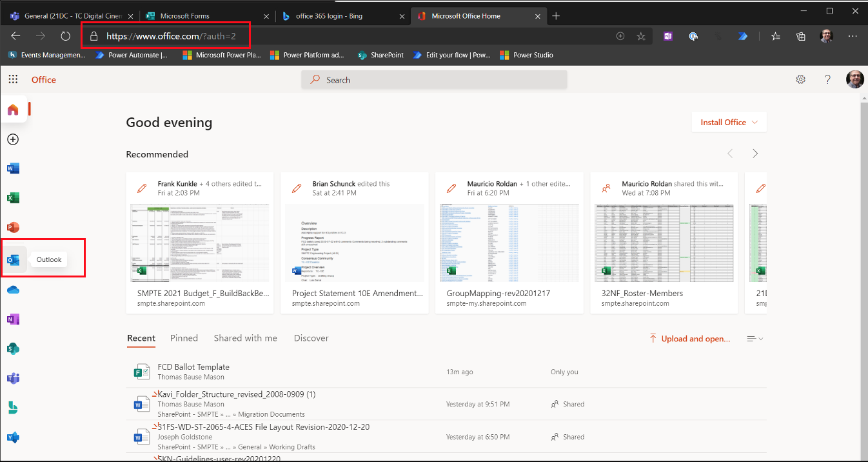The image size is (868, 462).
Task: Click the Office search box
Action: click(434, 80)
